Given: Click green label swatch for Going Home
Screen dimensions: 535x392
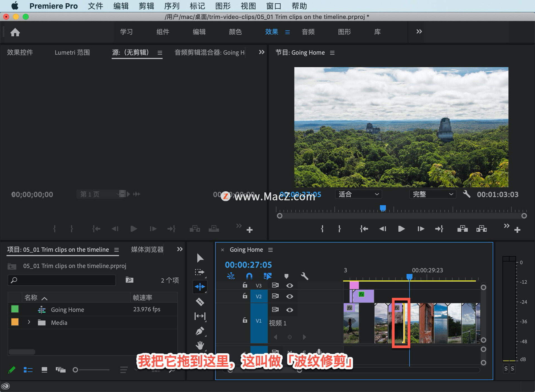Looking at the screenshot, I should click(x=15, y=309).
